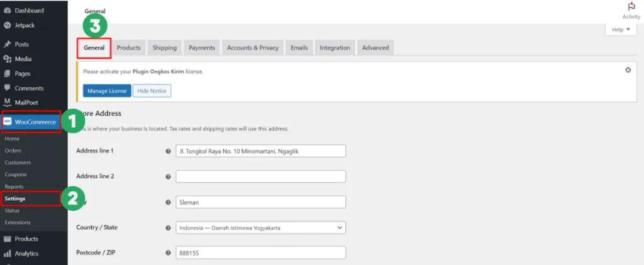Dismiss the license notice with X icon

point(628,70)
